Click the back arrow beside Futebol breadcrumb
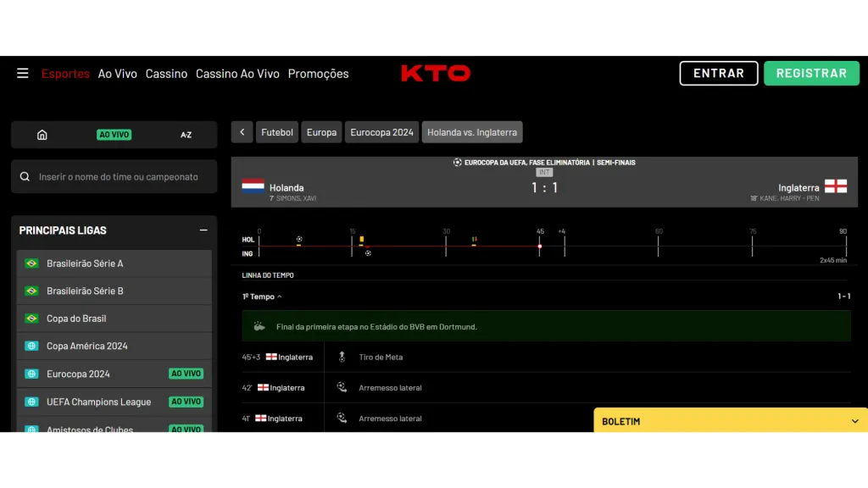This screenshot has width=868, height=488. click(x=242, y=131)
